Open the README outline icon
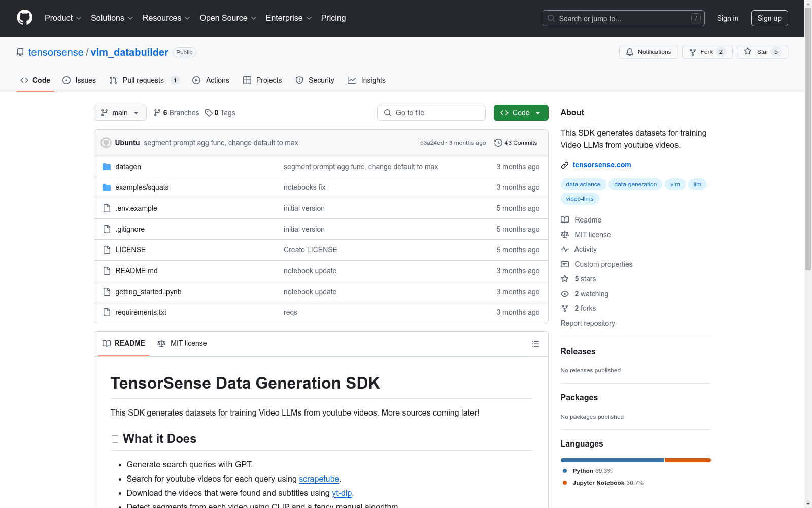Image resolution: width=812 pixels, height=508 pixels. coord(535,344)
